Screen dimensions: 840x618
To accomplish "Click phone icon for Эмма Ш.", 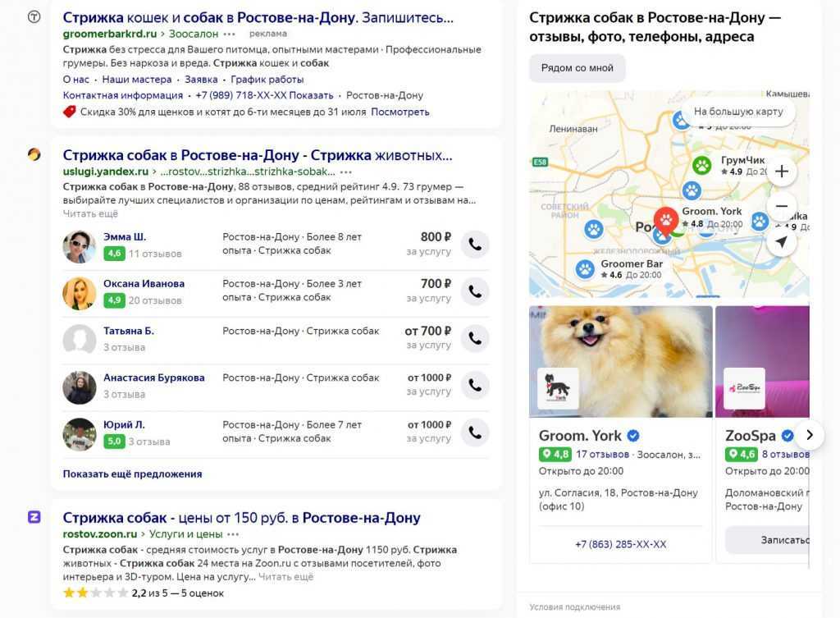I will [x=475, y=245].
